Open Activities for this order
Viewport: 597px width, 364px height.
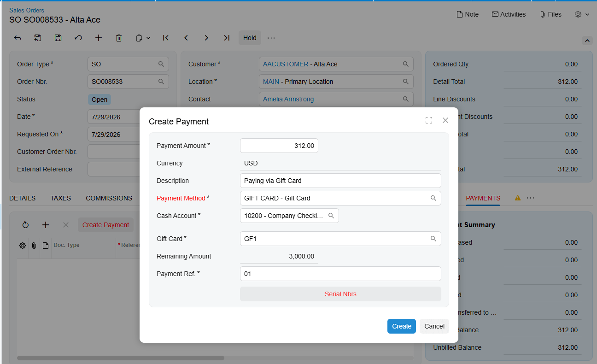click(x=509, y=14)
